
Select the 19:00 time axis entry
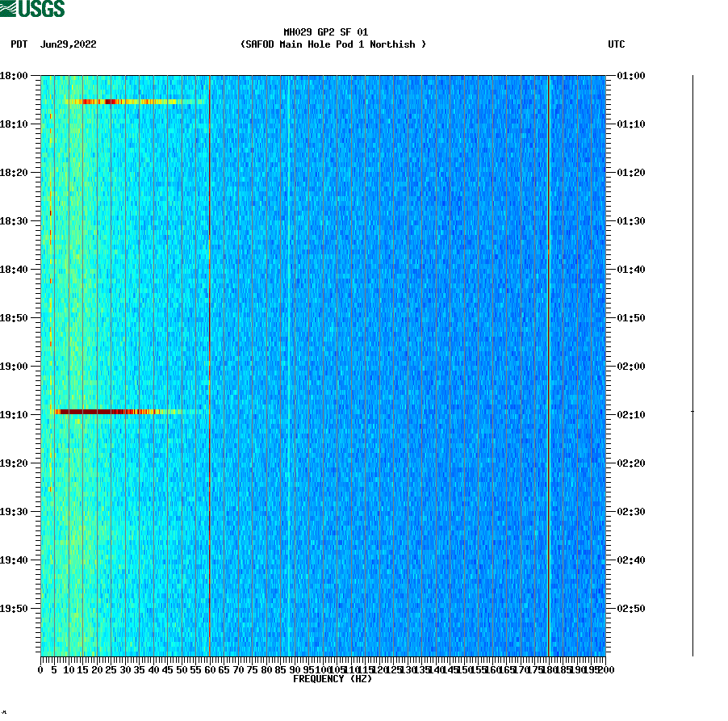click(x=16, y=366)
